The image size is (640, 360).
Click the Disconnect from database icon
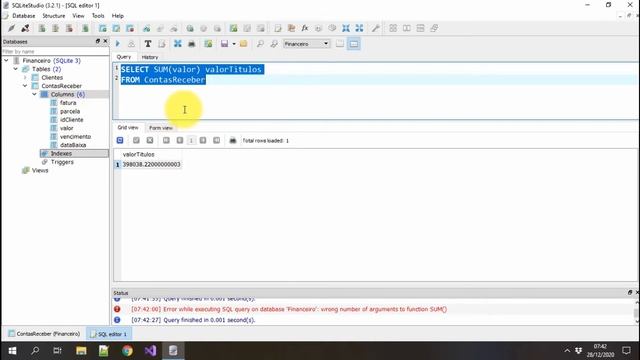point(25,28)
